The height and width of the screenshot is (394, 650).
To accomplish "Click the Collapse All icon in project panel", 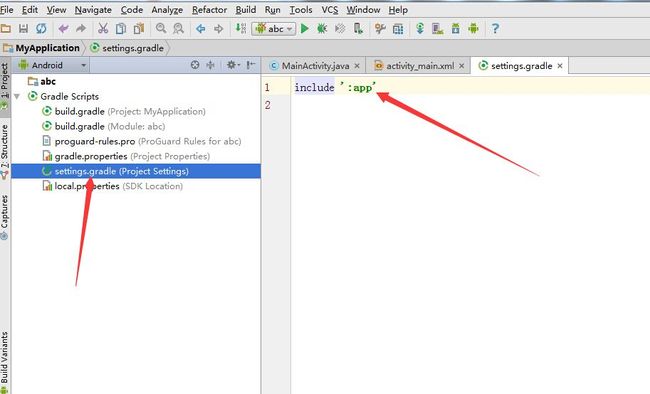I will coord(211,65).
